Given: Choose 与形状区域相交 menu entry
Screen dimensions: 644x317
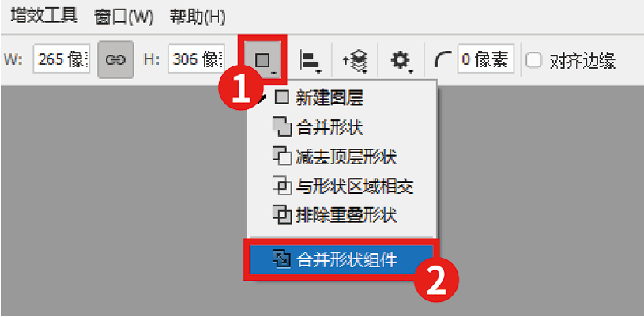Looking at the screenshot, I should (342, 186).
